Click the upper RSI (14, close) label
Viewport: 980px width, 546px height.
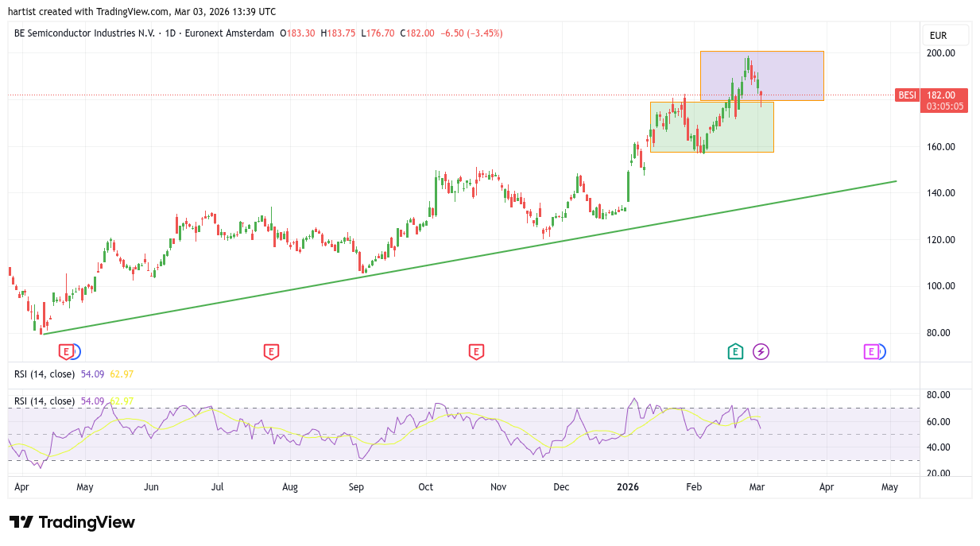click(45, 374)
